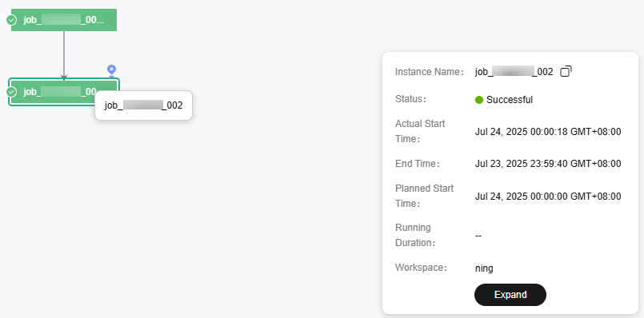Click the End Time value 23:59:40

click(548, 164)
